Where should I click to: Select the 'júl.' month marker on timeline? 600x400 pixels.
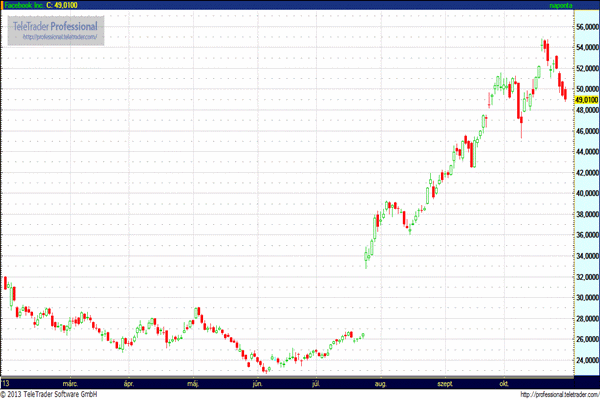[316, 384]
